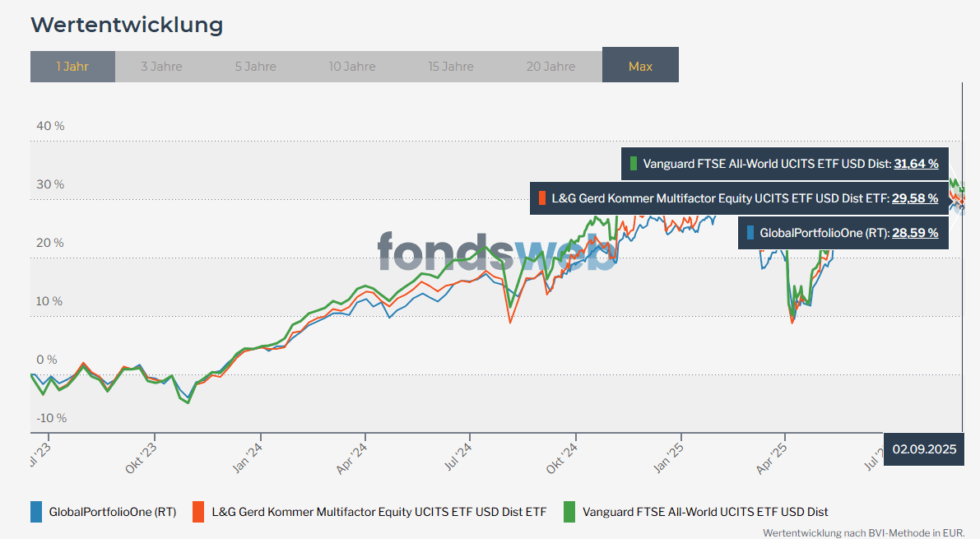Click the green swatch in the Vanguard tooltip
The image size is (980, 539).
coord(634,164)
